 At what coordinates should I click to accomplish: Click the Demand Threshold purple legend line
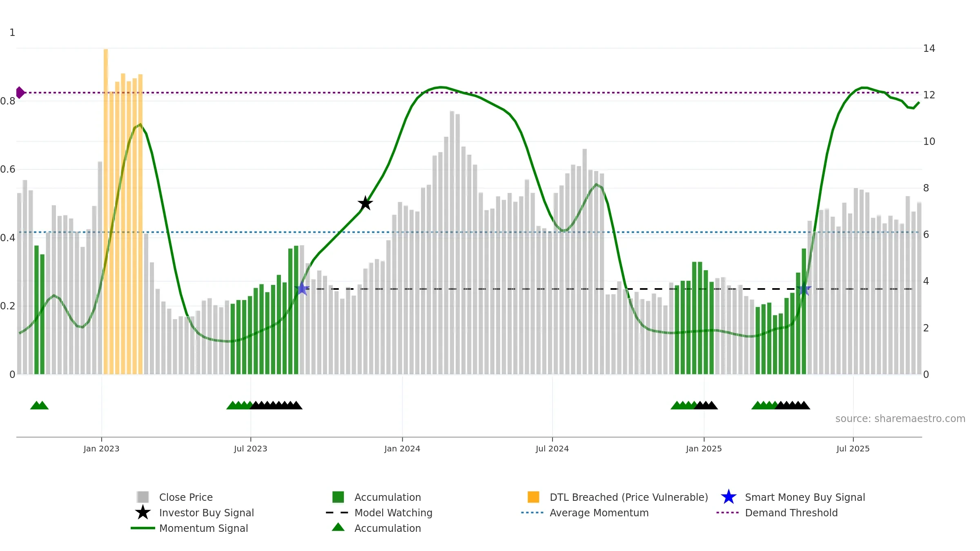728,513
